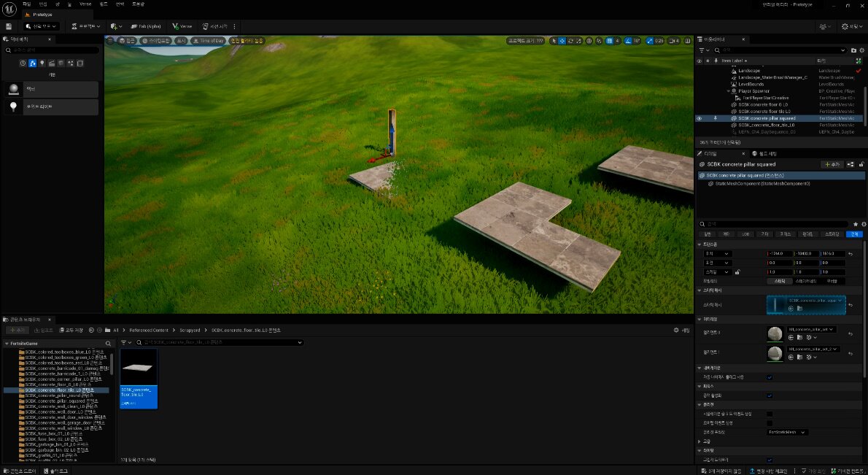Click the Add component button in Details
Image resolution: width=868 pixels, height=475 pixels.
[832, 164]
